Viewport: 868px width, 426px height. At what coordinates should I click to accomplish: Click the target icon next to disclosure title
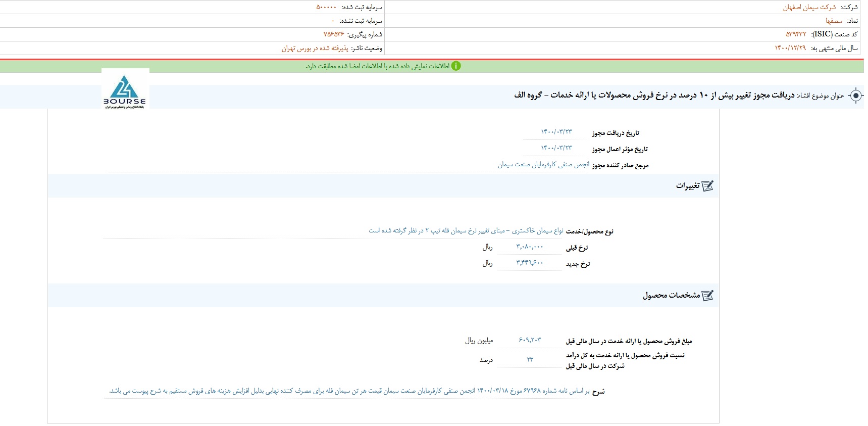pyautogui.click(x=855, y=96)
